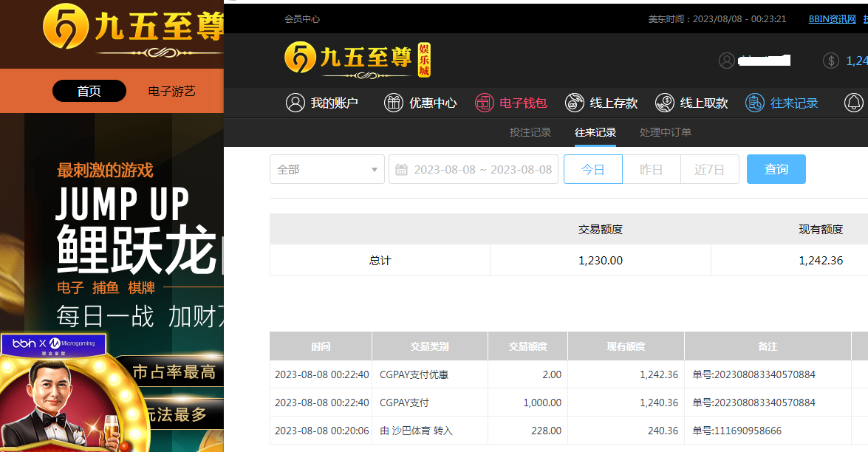Click the 会员中心 title text
868x452 pixels.
coord(302,18)
